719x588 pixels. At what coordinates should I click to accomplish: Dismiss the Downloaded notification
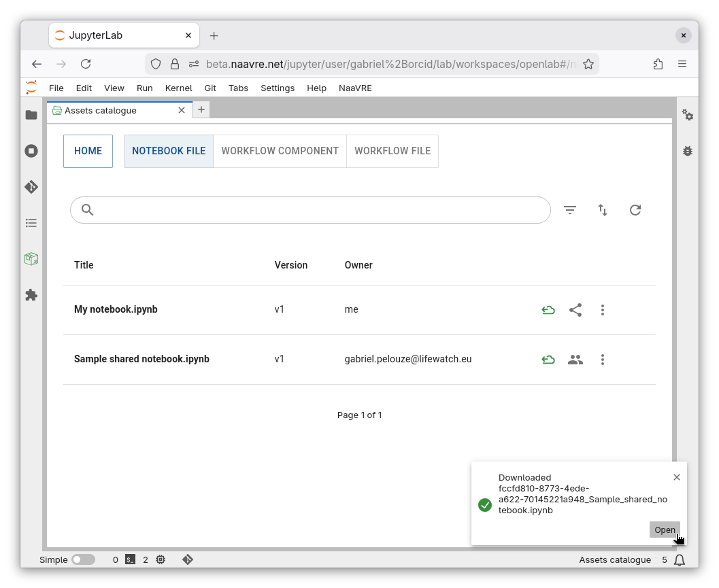pyautogui.click(x=677, y=477)
